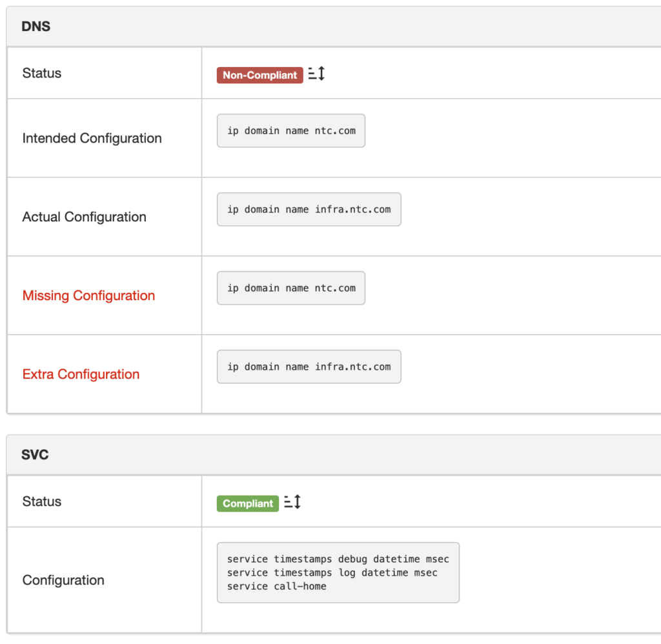Click the Intended Configuration row label

92,138
